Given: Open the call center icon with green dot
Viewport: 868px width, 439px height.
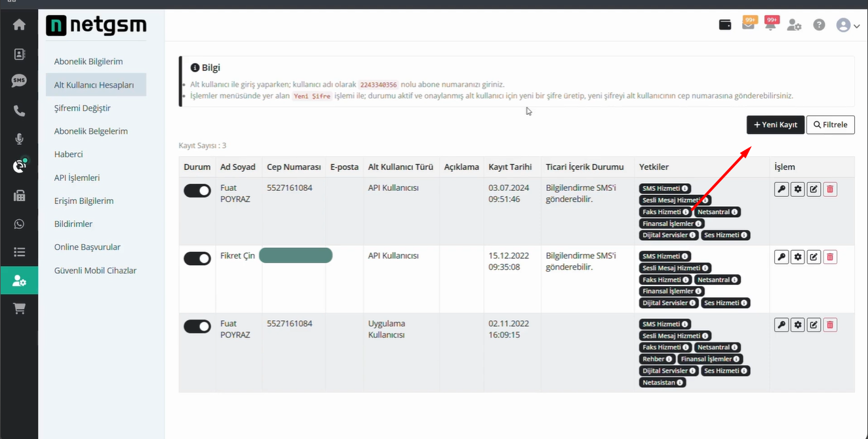Looking at the screenshot, I should tap(20, 166).
